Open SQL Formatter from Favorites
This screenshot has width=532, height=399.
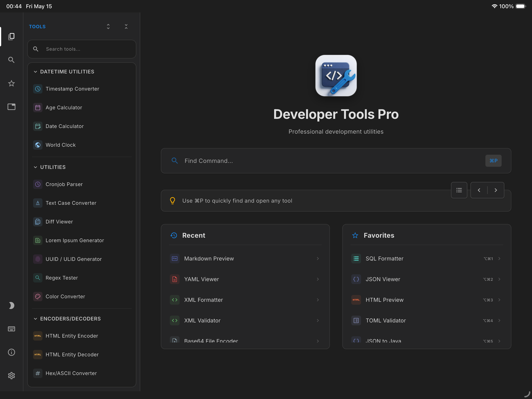tap(426, 259)
